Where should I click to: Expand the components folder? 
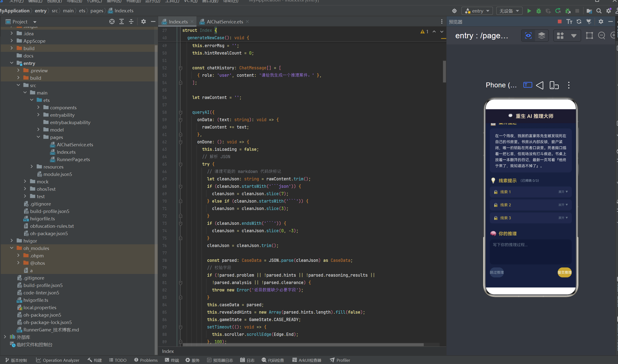[x=38, y=107]
